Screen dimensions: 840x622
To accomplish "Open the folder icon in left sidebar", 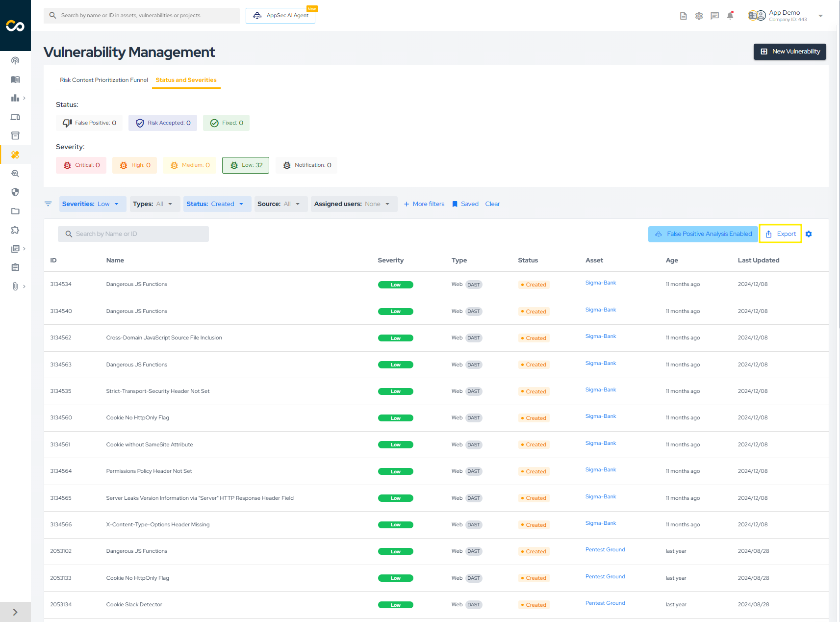I will [x=15, y=211].
